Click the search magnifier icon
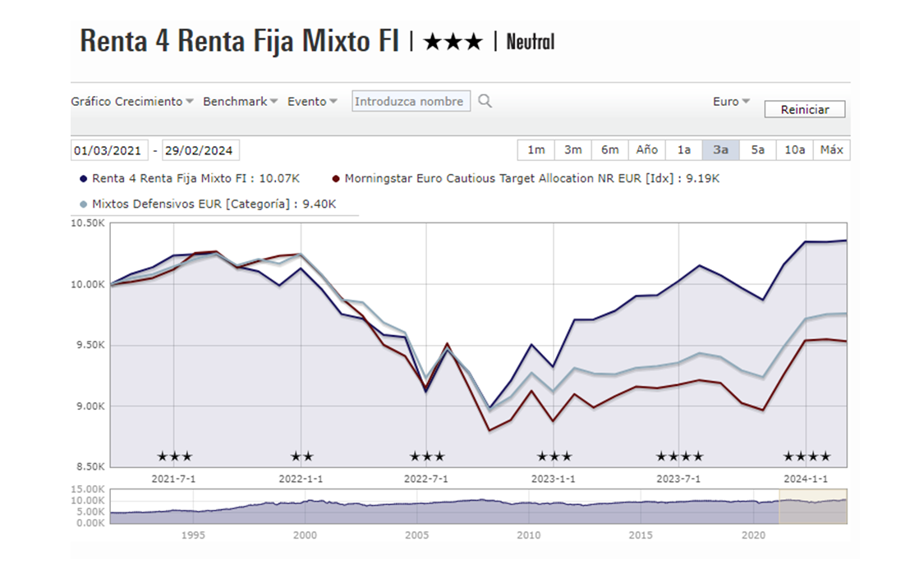Viewport: 924px width, 569px height. point(485,101)
